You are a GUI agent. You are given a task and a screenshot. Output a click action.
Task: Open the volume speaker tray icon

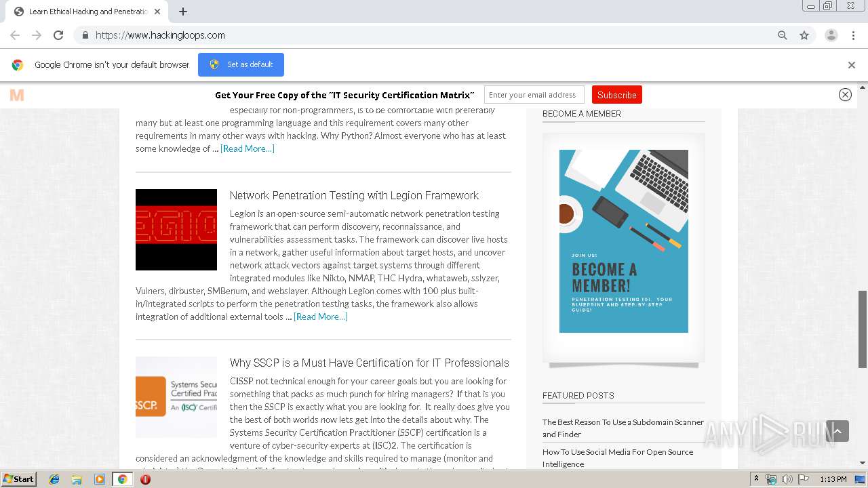(x=787, y=479)
